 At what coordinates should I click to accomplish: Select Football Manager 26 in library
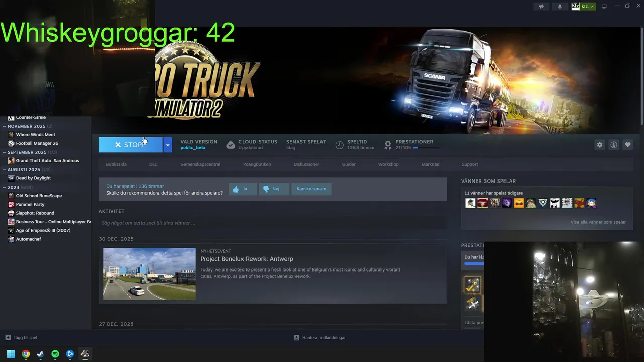point(37,143)
